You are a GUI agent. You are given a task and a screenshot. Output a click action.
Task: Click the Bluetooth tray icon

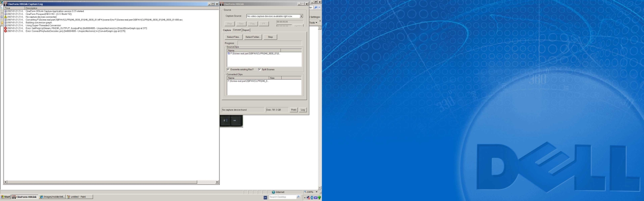pos(312,197)
